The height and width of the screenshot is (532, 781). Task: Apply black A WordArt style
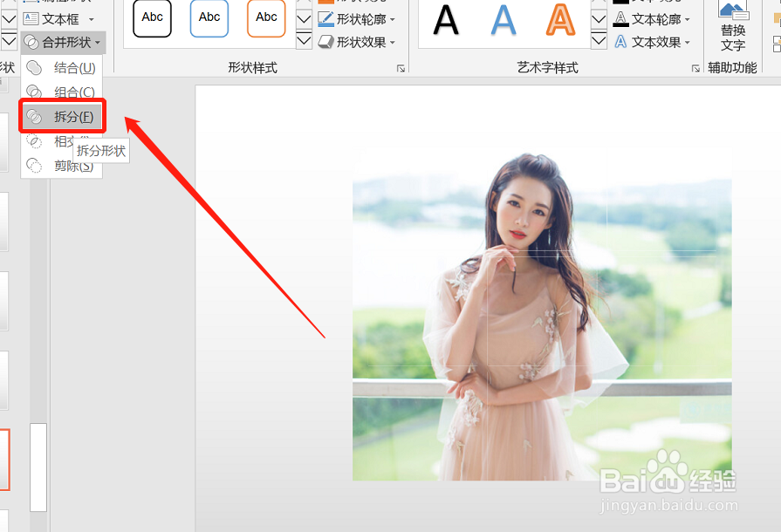pos(446,20)
